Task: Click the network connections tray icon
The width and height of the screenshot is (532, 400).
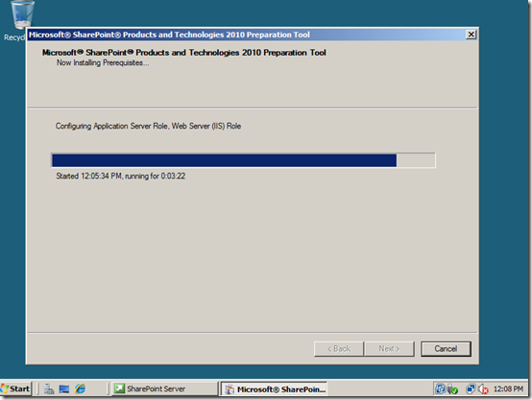Action: 471,388
